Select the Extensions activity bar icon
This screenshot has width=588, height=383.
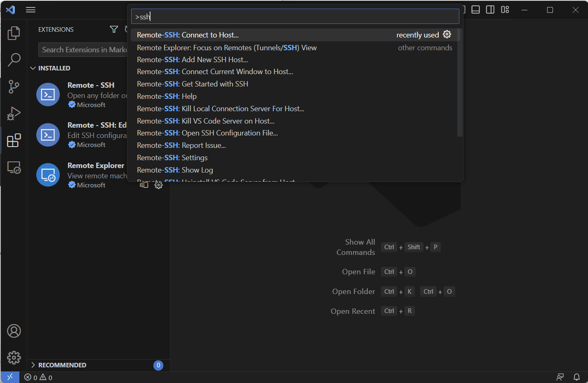click(14, 140)
